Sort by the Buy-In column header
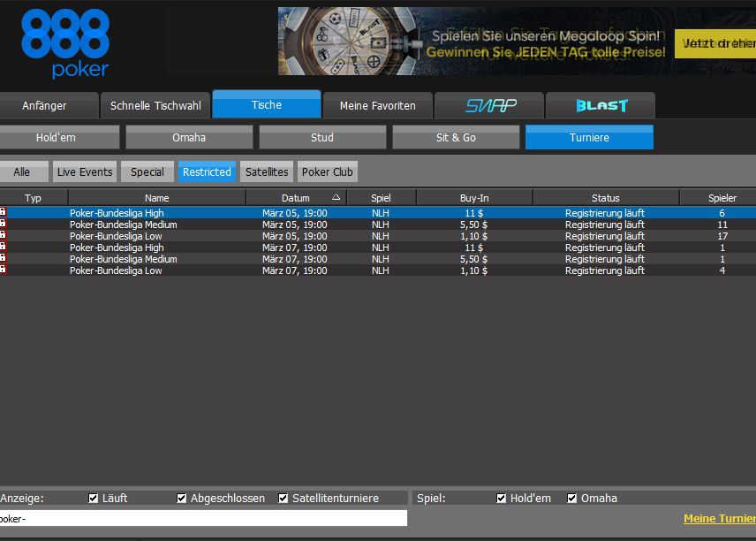Screen dimensions: 756x541 (474, 197)
